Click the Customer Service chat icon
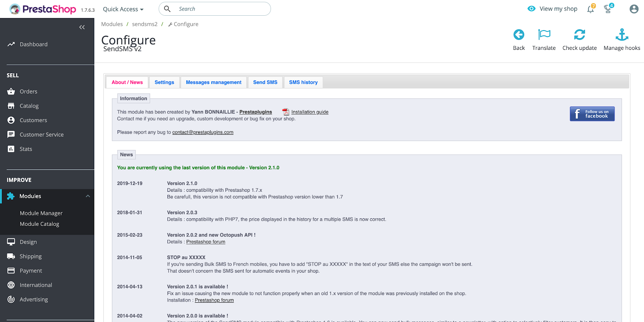644x322 pixels. click(11, 135)
